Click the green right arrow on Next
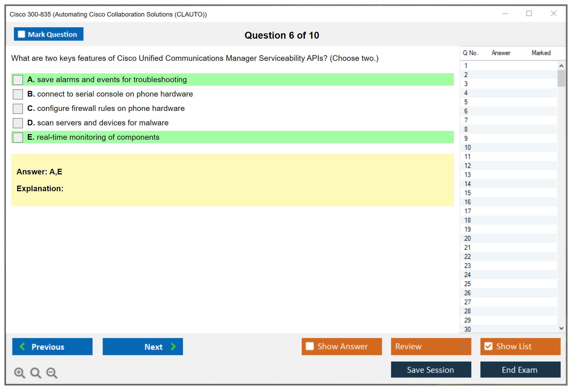The width and height of the screenshot is (574, 392). pyautogui.click(x=173, y=346)
